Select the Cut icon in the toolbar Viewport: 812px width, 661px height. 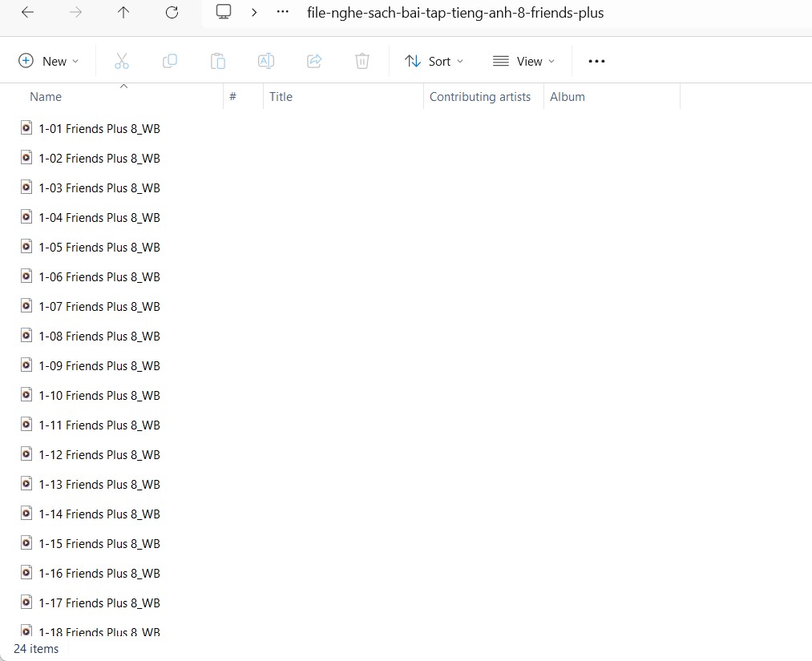[x=122, y=61]
